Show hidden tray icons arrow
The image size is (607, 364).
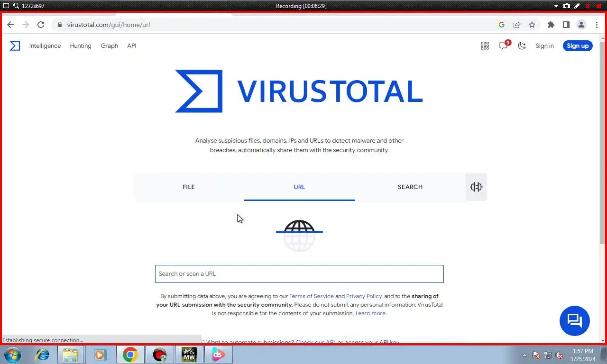point(524,355)
